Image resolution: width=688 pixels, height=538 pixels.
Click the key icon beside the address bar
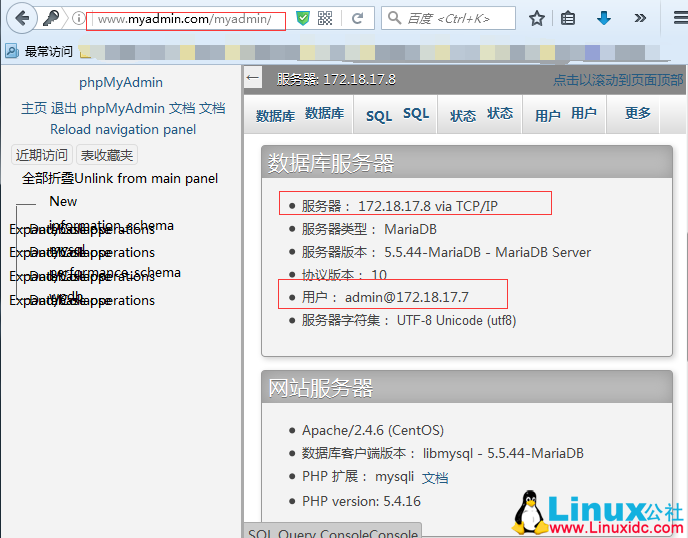[51, 18]
